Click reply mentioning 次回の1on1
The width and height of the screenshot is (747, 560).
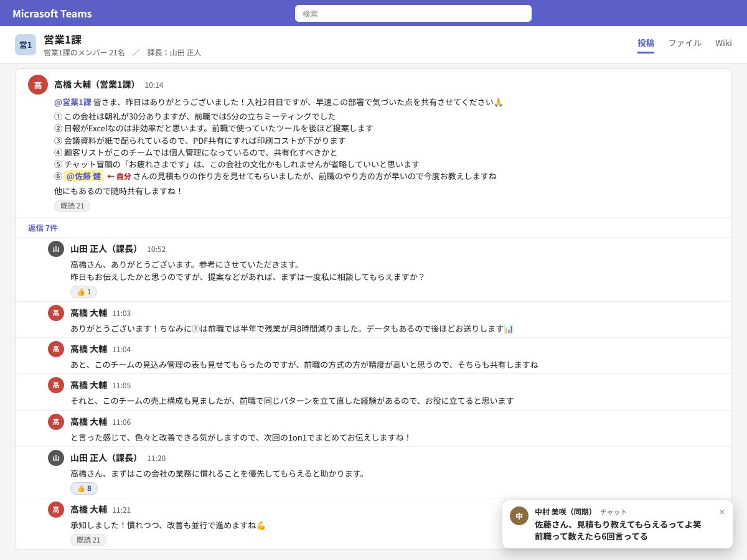pyautogui.click(x=241, y=437)
